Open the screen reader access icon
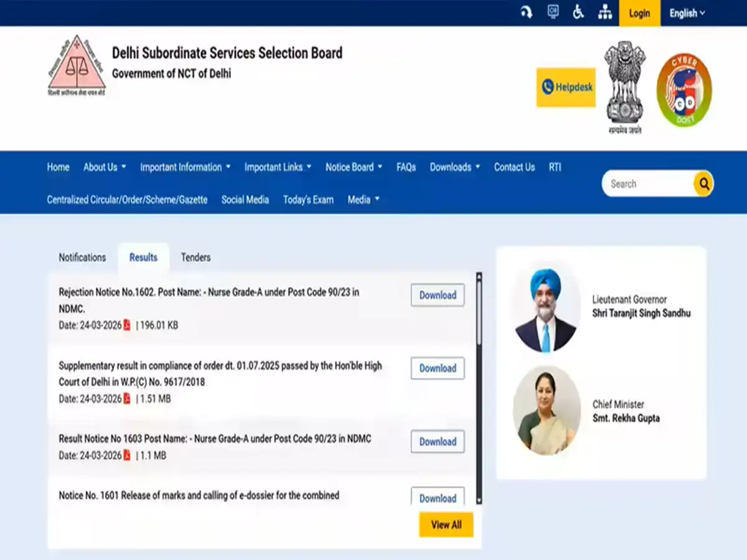The height and width of the screenshot is (560, 747). click(553, 12)
